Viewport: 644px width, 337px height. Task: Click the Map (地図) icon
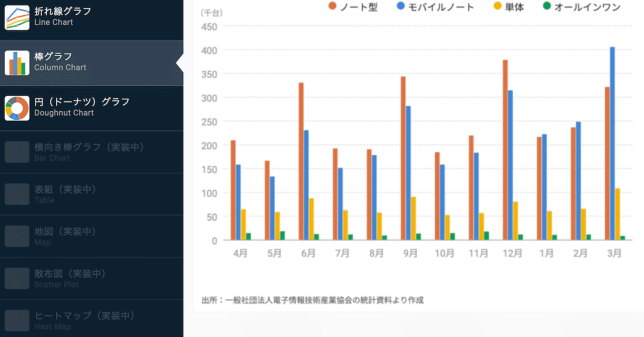(x=17, y=235)
